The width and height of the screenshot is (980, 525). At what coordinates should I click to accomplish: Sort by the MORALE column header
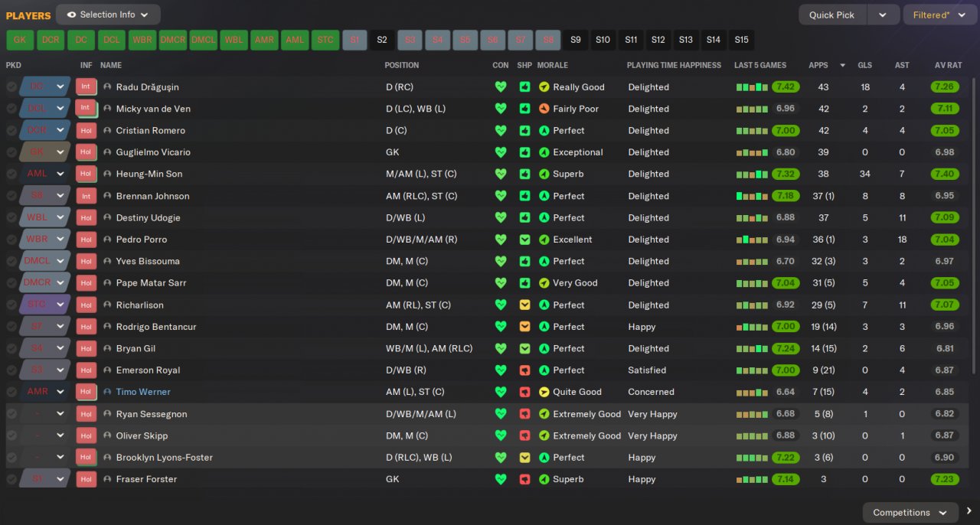click(x=553, y=65)
